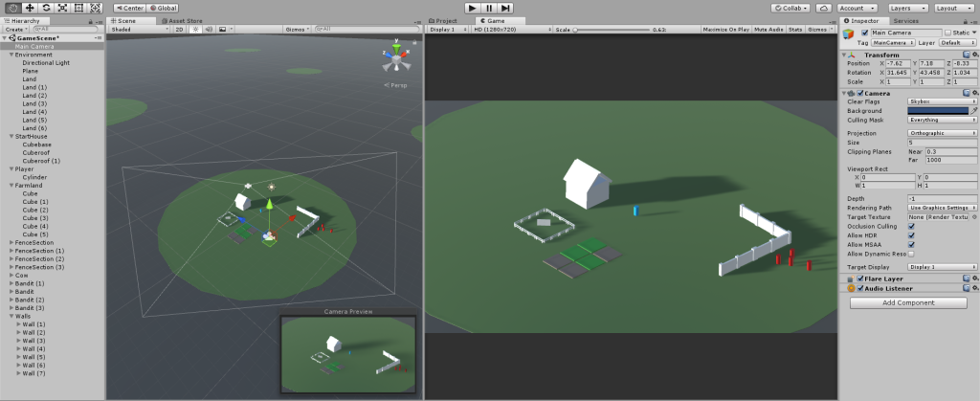Open the cloud services icon
The width and height of the screenshot is (980, 401).
point(823,8)
